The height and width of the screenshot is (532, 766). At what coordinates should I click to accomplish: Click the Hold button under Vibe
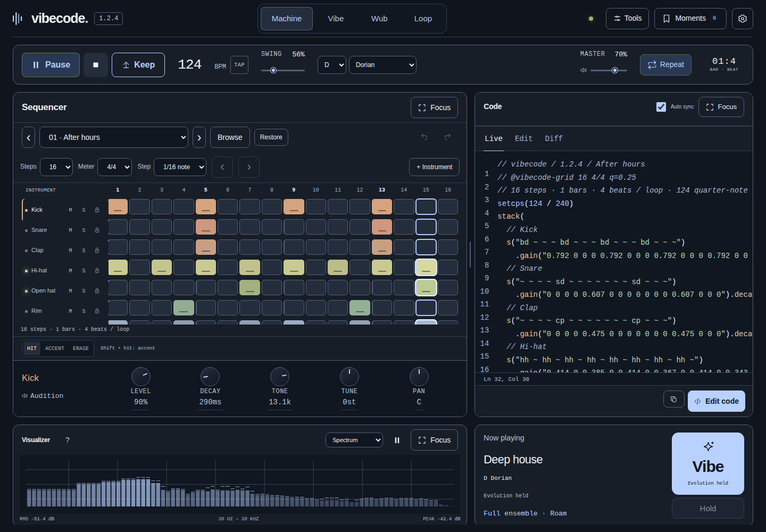pyautogui.click(x=708, y=509)
